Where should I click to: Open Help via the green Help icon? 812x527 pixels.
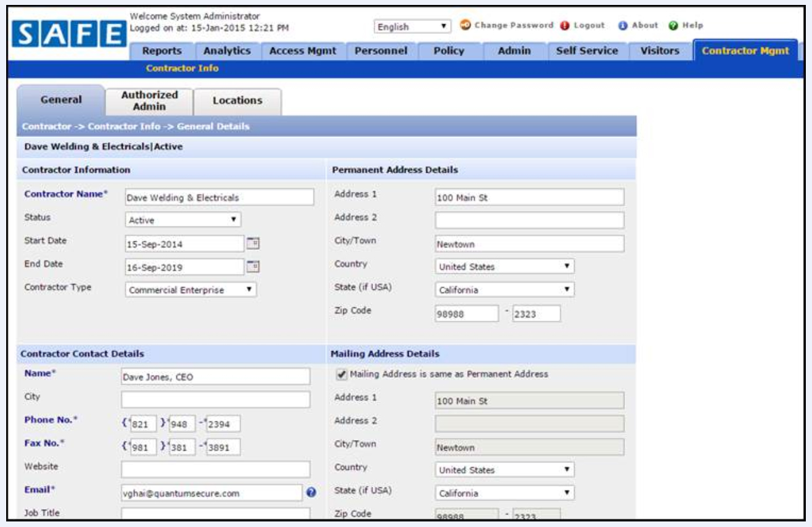pos(673,26)
